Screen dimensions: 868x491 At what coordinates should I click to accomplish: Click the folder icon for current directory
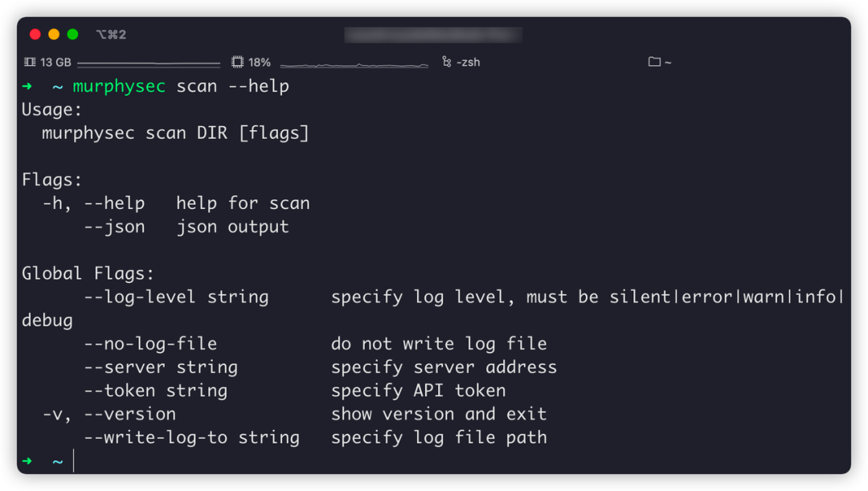[654, 62]
